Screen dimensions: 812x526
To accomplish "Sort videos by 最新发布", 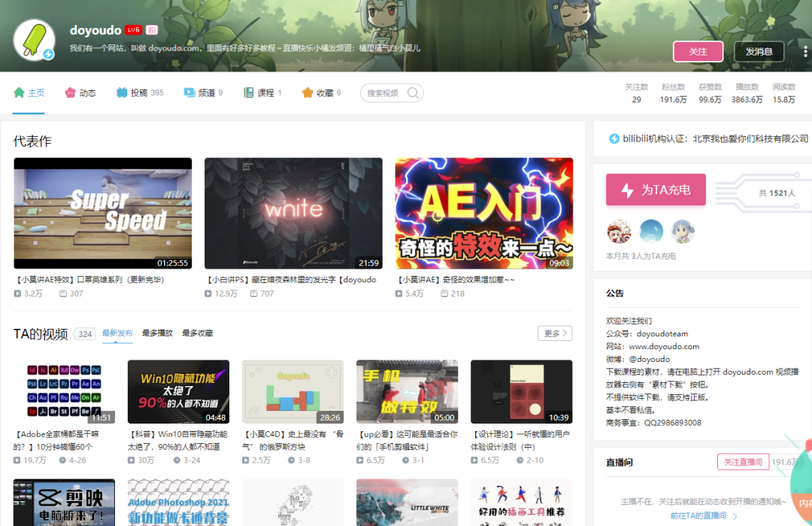I will pyautogui.click(x=117, y=333).
